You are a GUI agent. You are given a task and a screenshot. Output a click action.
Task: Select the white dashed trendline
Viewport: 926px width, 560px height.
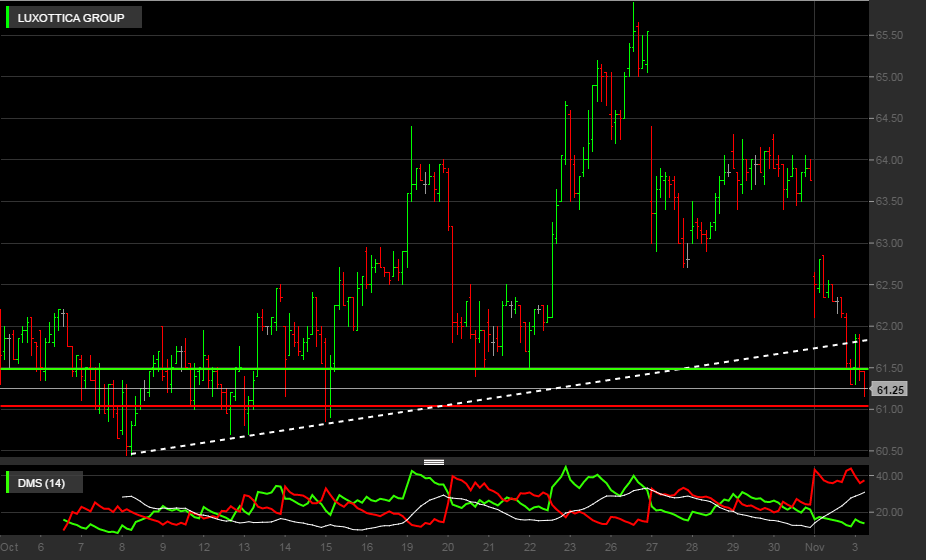click(499, 397)
